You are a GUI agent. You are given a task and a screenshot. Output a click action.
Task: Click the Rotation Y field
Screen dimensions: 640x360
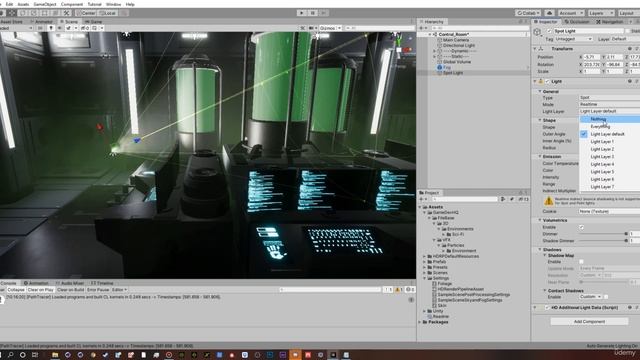(x=615, y=64)
